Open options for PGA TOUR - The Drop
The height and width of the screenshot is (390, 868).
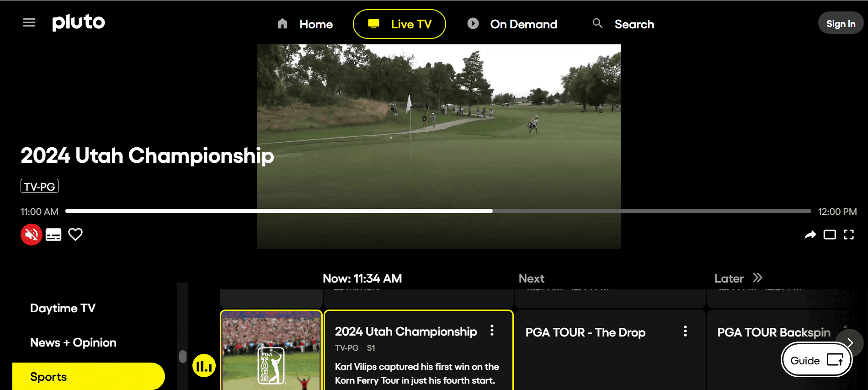tap(685, 331)
